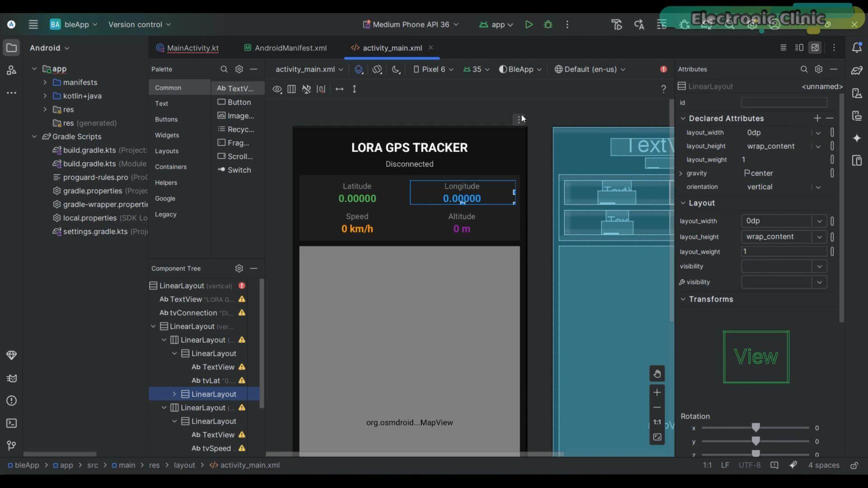868x488 pixels.
Task: Open the main hamburger menu
Action: (33, 24)
